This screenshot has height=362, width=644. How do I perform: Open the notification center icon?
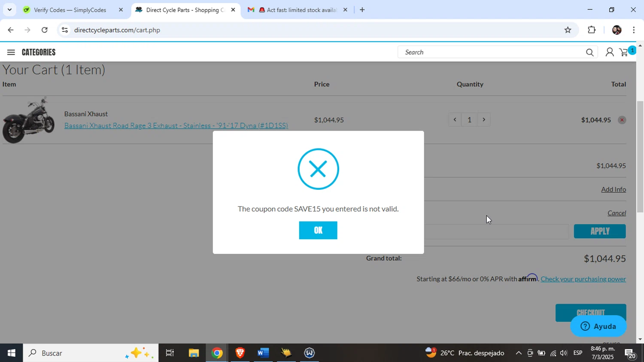click(630, 353)
